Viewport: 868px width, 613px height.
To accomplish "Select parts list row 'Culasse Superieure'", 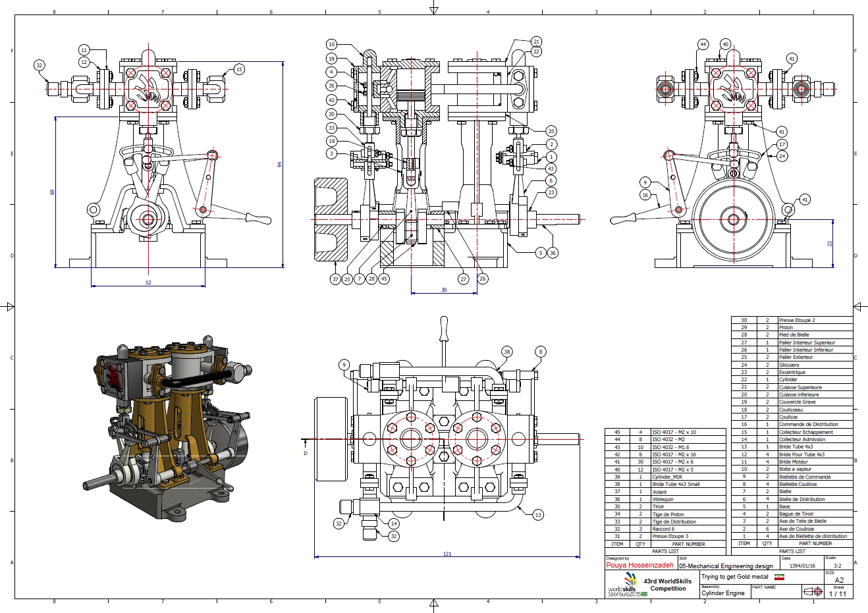I will [x=792, y=387].
